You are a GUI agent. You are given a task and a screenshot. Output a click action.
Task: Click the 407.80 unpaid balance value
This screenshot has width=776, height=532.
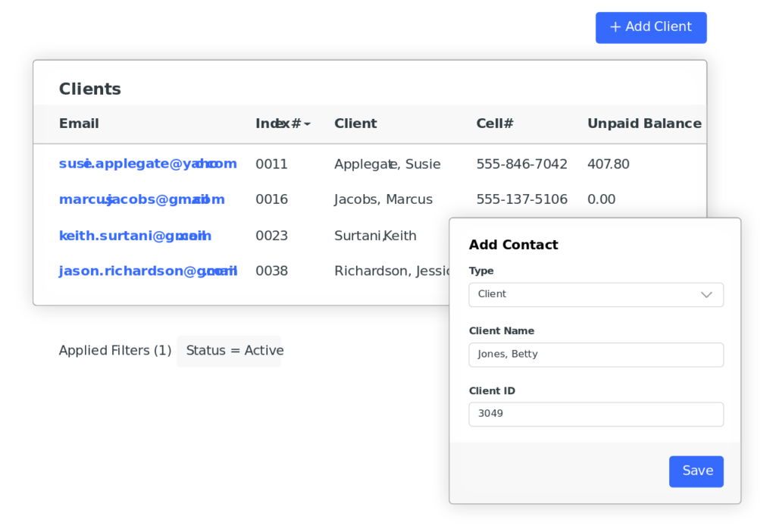click(x=608, y=164)
